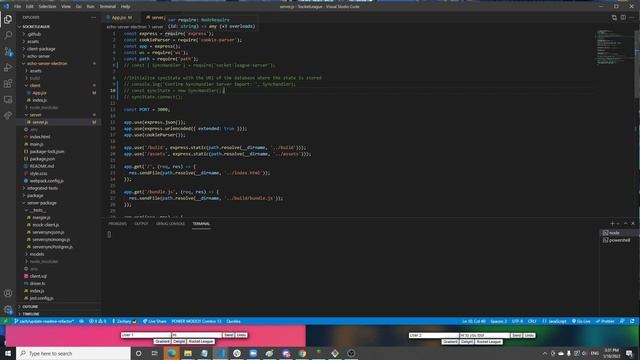This screenshot has height=360, width=640.
Task: Close the terminal panel
Action: tap(633, 224)
